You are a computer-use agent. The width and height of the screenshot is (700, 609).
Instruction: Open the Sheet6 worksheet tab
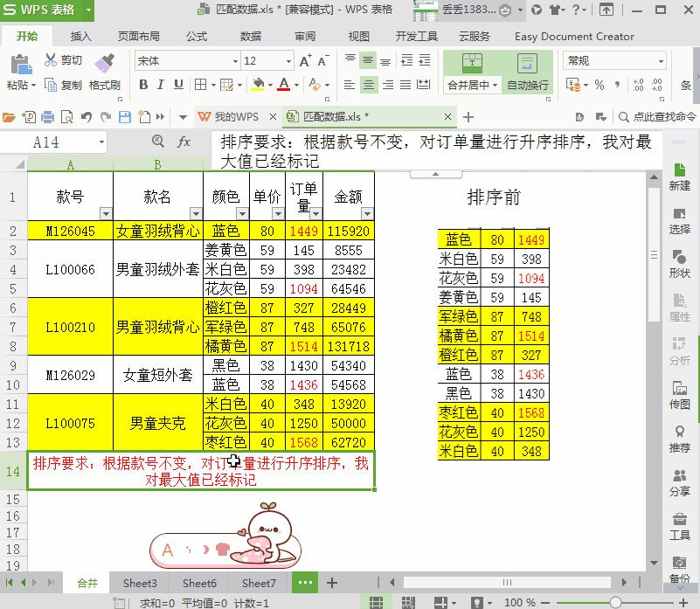[198, 582]
